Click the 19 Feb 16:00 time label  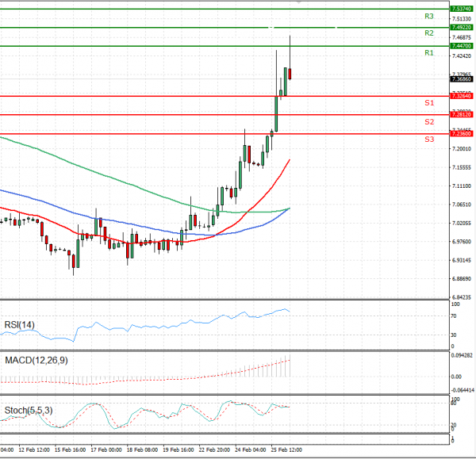coord(178,450)
